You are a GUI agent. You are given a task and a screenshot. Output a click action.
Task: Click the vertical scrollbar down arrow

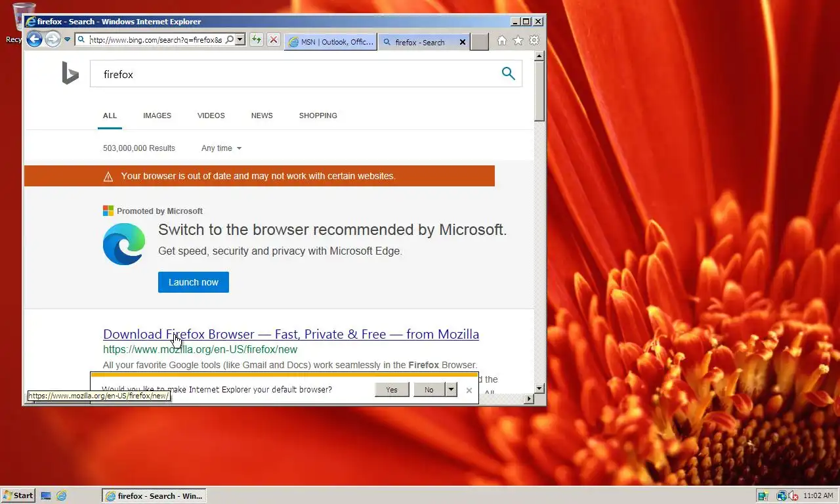tap(539, 388)
